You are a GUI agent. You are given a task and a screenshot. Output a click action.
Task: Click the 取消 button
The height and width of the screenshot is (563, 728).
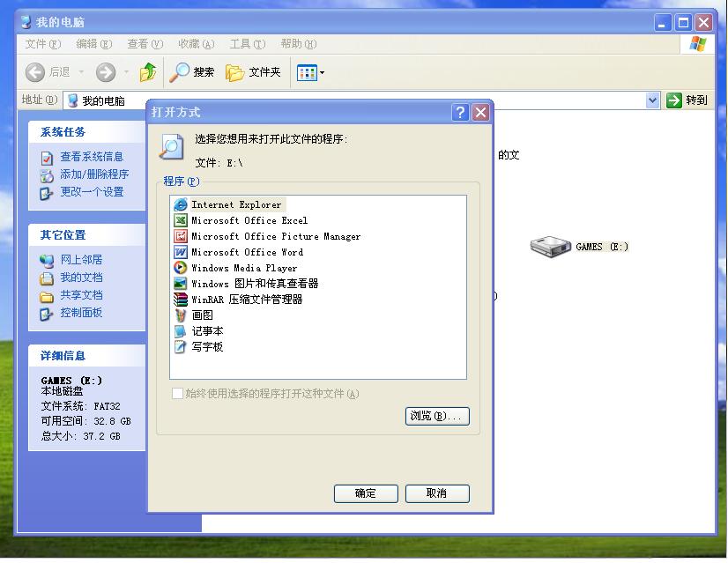pyautogui.click(x=437, y=493)
